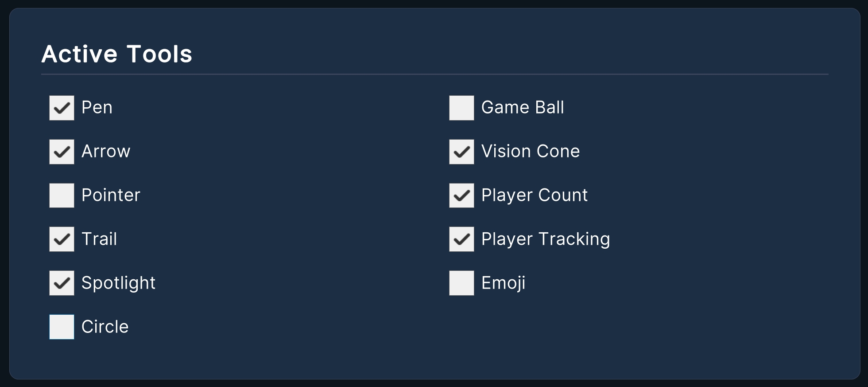The height and width of the screenshot is (387, 868).
Task: Turn off Player Tracking checkbox
Action: (x=461, y=239)
